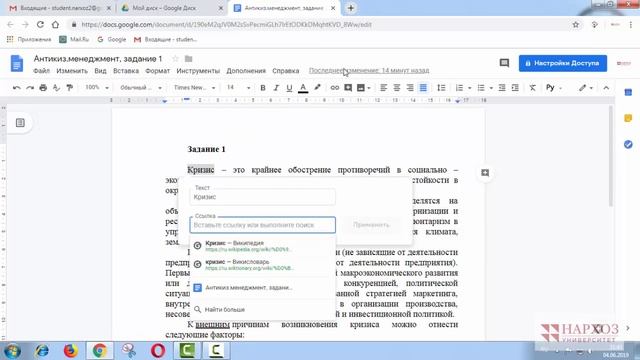Screen dimensions: 640x360
Task: Toggle bold formatting
Action: (x=263, y=88)
